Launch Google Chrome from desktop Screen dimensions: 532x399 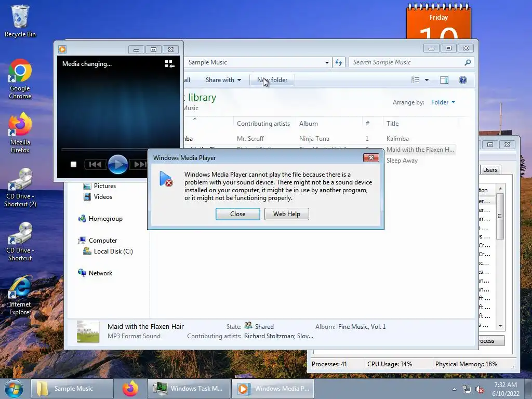(20, 79)
